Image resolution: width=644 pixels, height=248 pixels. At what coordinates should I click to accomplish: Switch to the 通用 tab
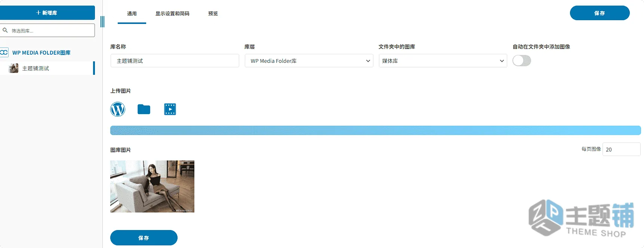click(x=132, y=14)
